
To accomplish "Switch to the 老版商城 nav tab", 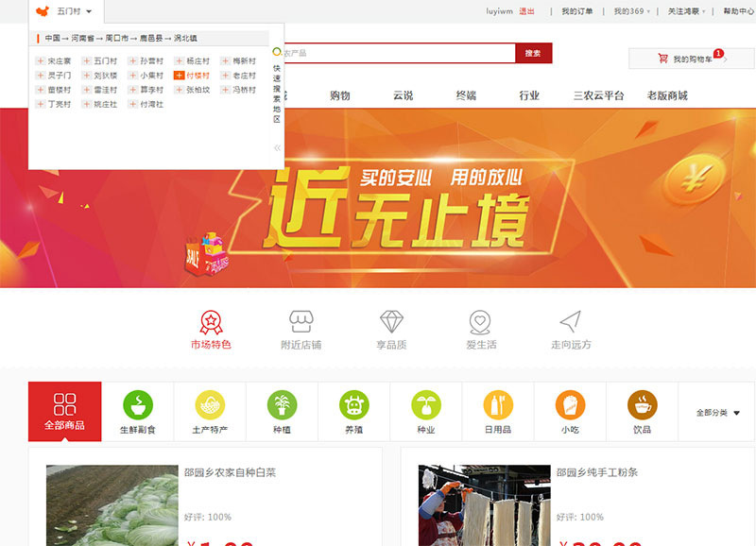I will click(x=667, y=95).
